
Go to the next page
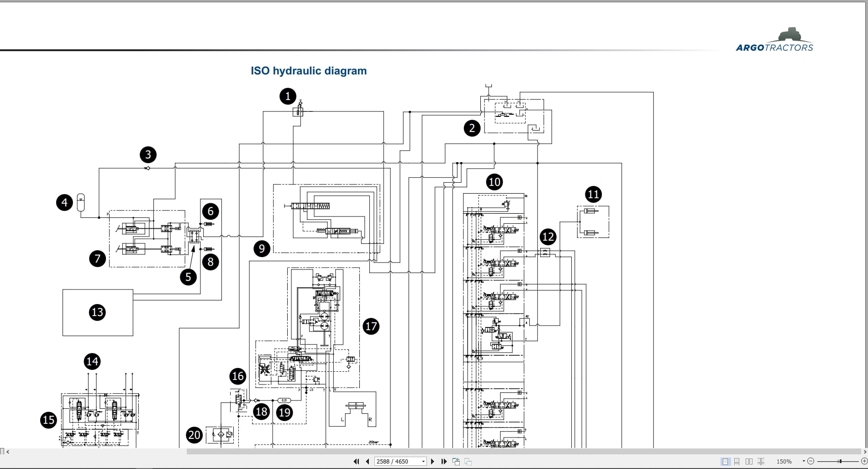click(x=432, y=461)
